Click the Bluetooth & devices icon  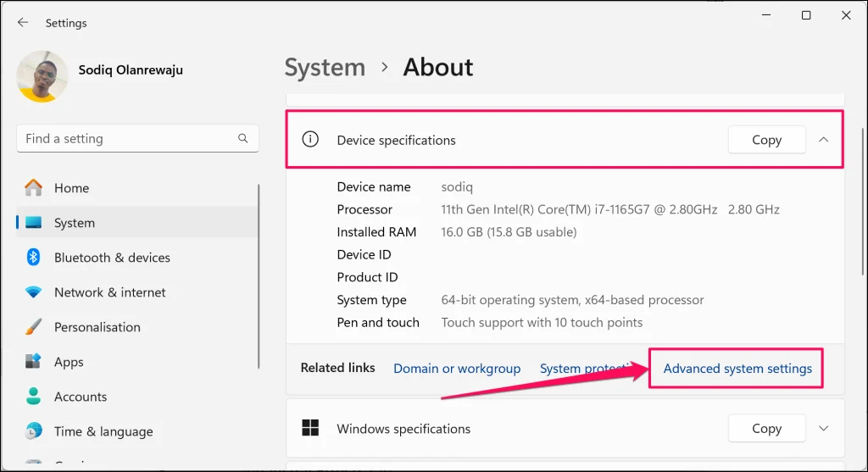point(34,258)
